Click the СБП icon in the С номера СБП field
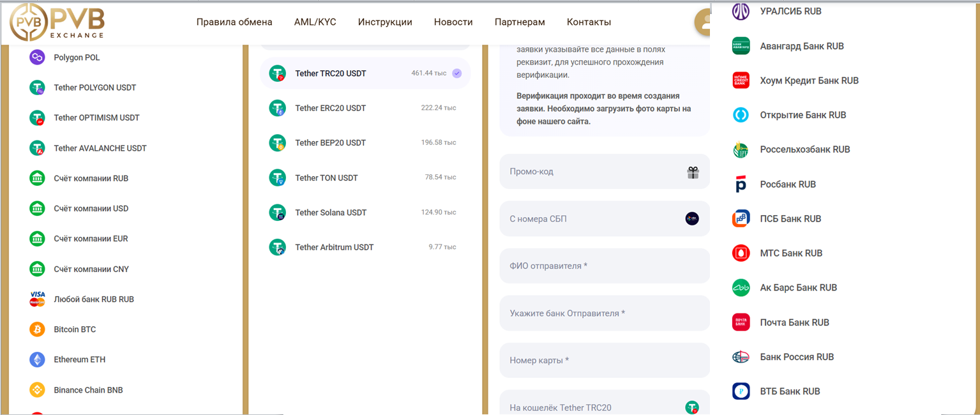 pyautogui.click(x=692, y=219)
